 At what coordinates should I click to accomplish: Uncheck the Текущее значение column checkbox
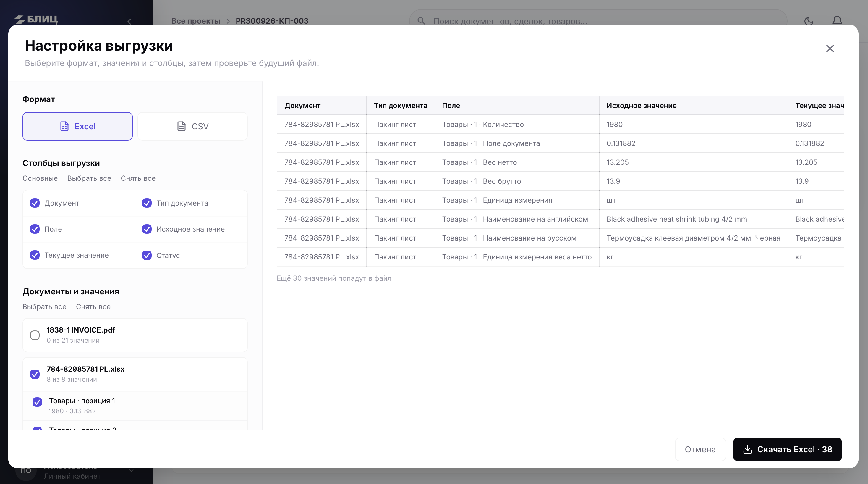tap(35, 255)
